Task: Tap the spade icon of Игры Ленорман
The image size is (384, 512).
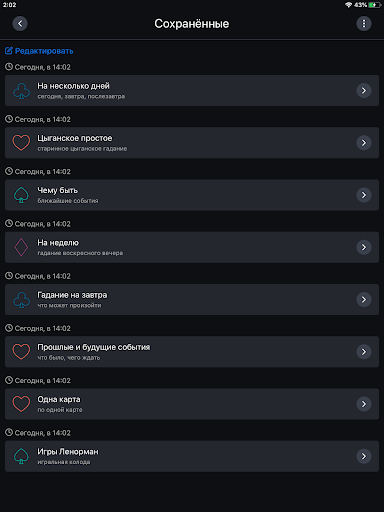Action: click(21, 456)
